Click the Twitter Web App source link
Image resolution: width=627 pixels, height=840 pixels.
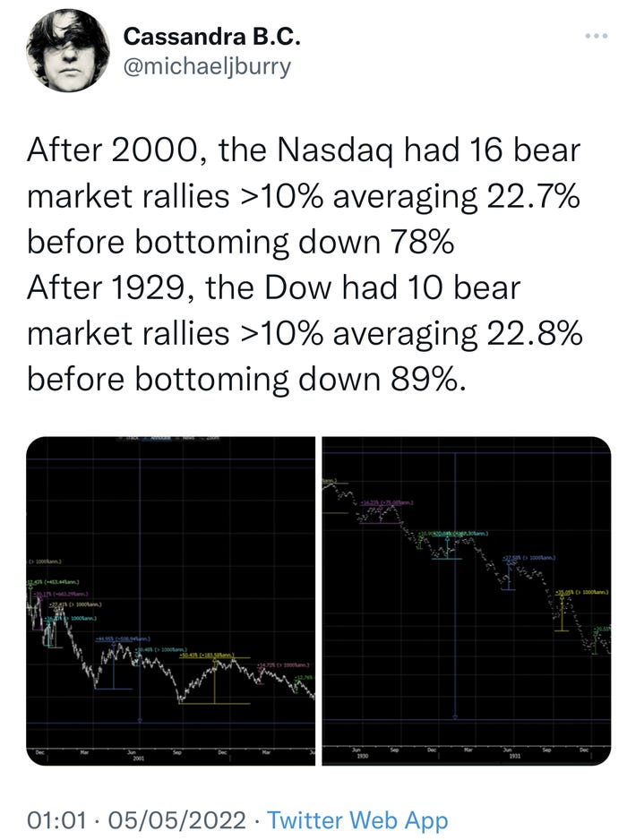(x=358, y=819)
